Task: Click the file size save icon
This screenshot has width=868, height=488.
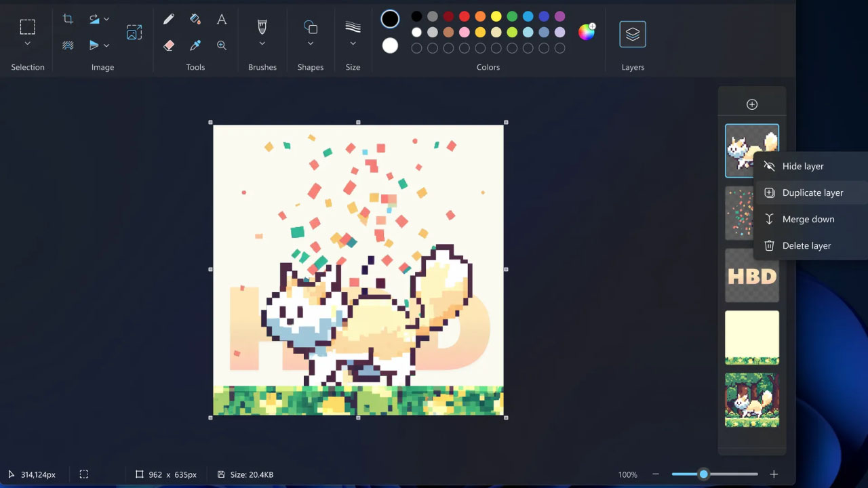Action: pos(221,474)
